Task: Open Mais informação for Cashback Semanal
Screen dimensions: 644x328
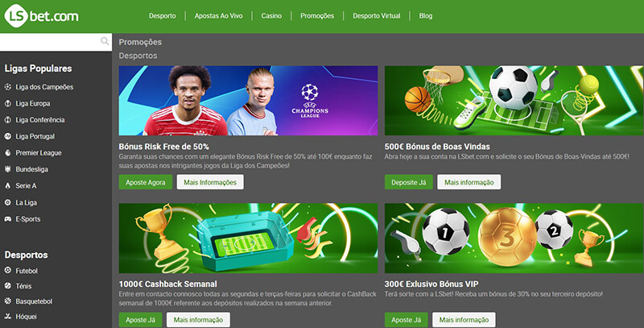Action: pyautogui.click(x=198, y=320)
